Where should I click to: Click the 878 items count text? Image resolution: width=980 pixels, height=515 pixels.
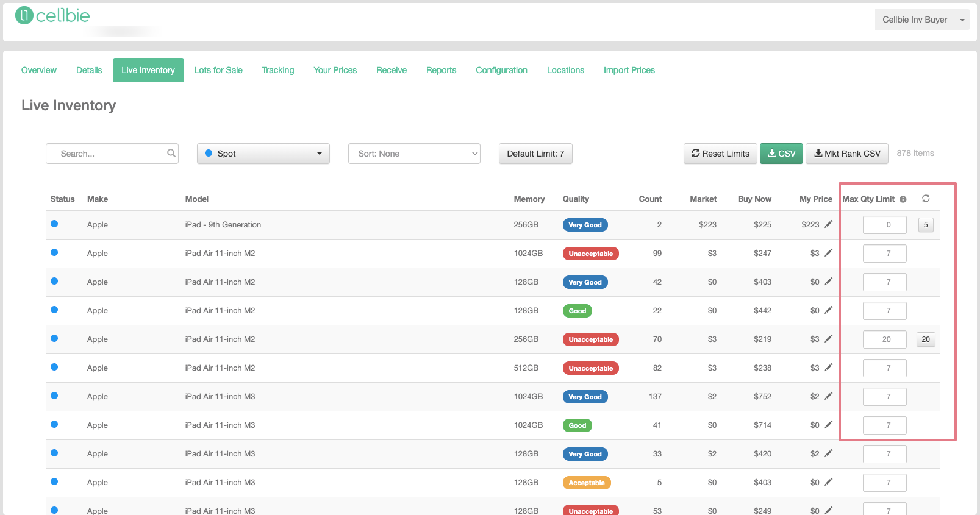pos(915,153)
